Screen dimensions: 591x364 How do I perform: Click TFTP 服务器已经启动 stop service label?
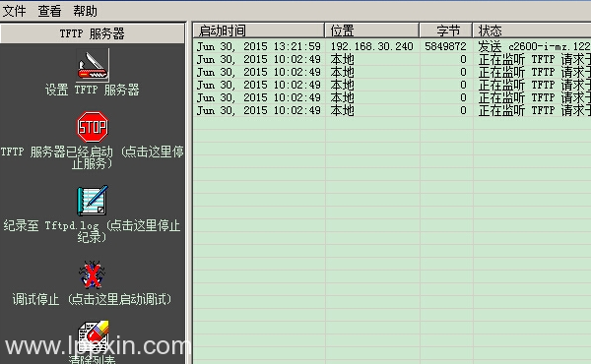[x=93, y=157]
